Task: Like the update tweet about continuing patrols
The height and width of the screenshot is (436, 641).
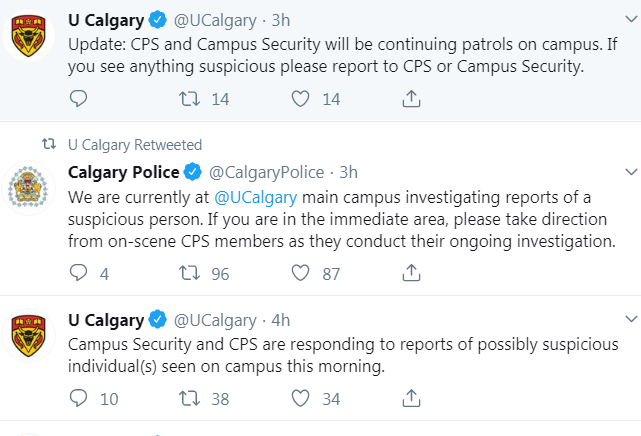Action: [x=299, y=98]
